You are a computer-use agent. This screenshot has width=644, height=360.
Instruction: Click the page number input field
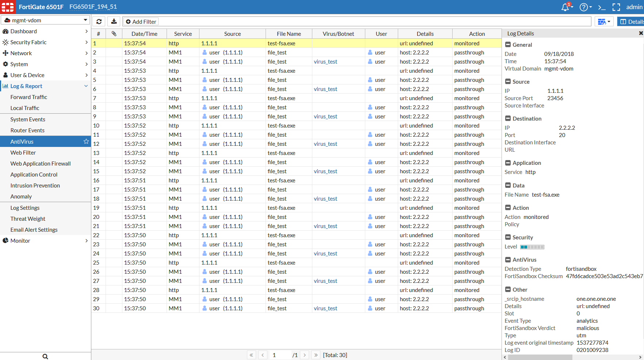coord(280,355)
